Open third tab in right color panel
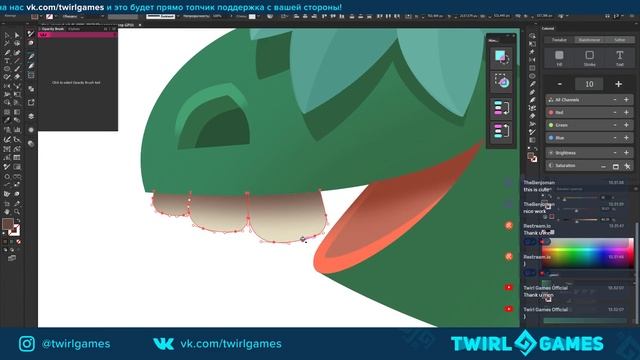 [620, 40]
